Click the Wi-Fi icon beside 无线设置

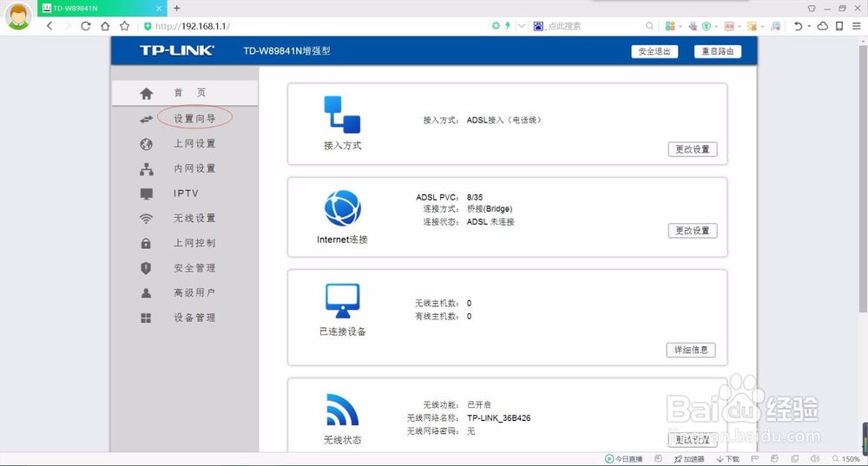146,219
